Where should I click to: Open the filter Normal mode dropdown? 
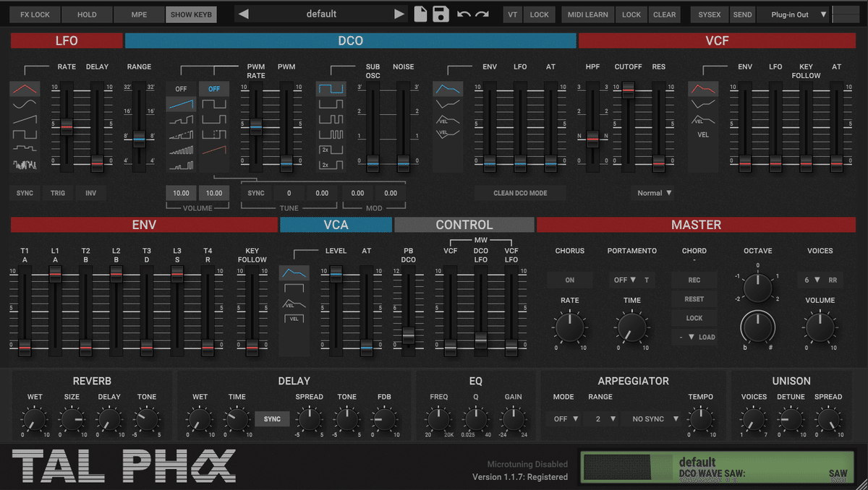[655, 193]
